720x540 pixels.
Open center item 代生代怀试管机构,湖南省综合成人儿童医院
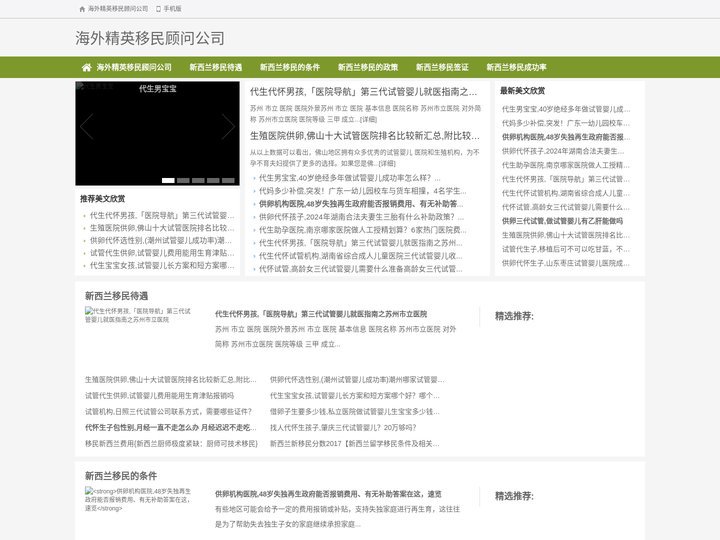tap(360, 256)
